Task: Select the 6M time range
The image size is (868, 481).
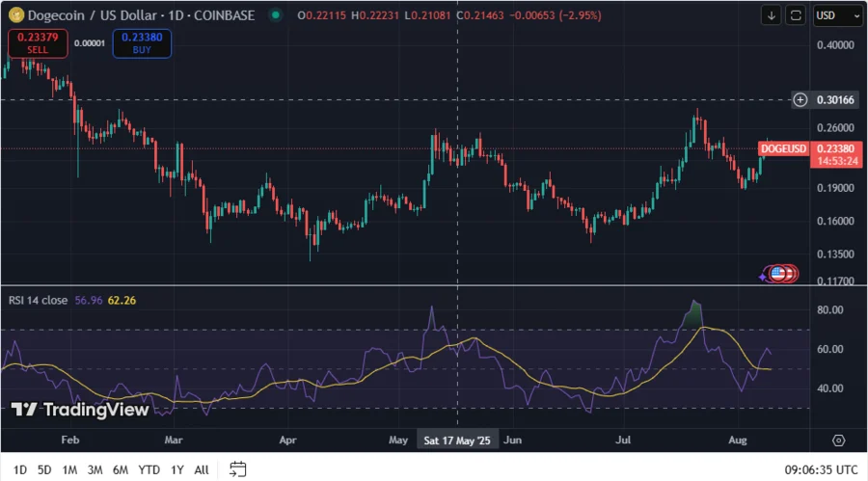Action: (x=121, y=470)
